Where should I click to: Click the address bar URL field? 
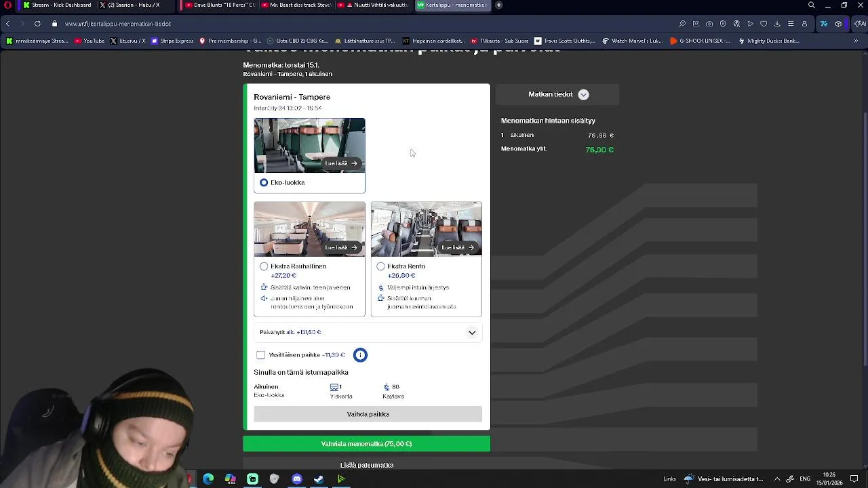(366, 24)
